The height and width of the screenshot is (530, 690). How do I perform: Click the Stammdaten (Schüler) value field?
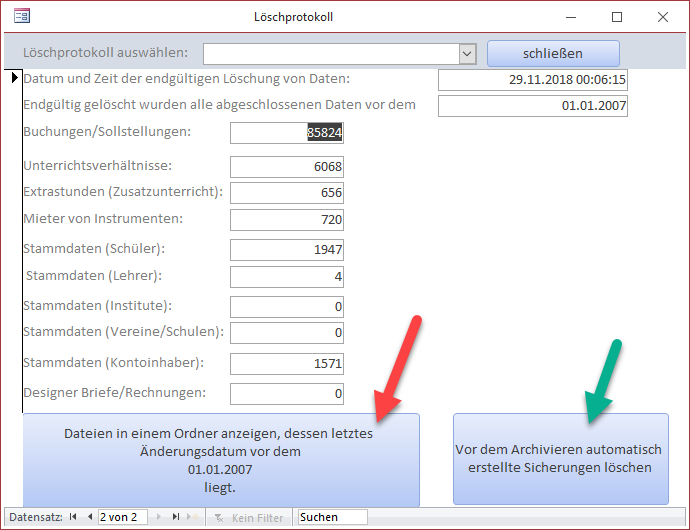287,250
